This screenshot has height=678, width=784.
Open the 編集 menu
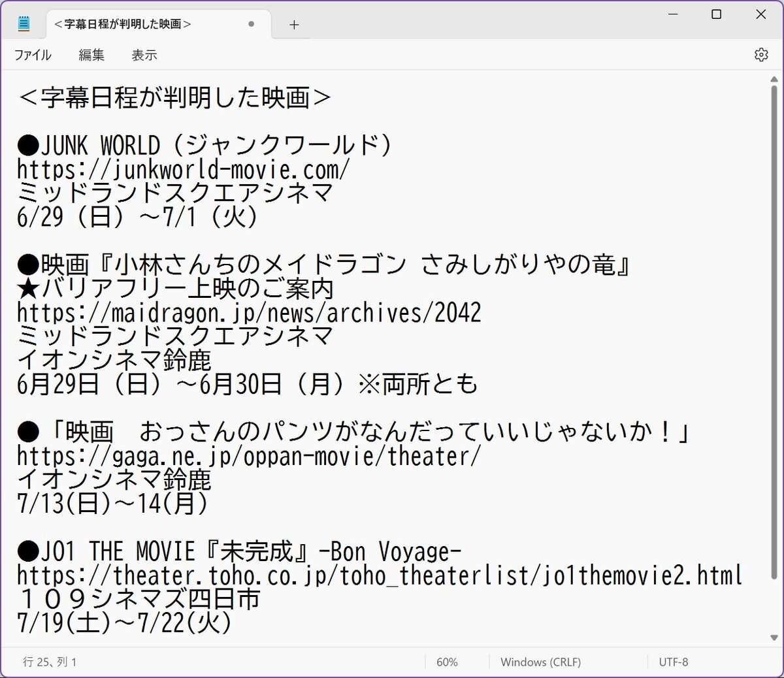(91, 56)
